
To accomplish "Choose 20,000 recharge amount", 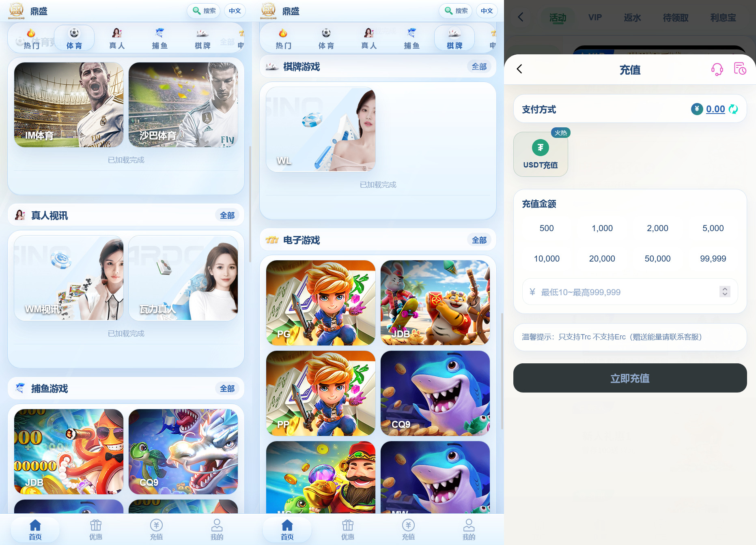I will click(x=602, y=259).
